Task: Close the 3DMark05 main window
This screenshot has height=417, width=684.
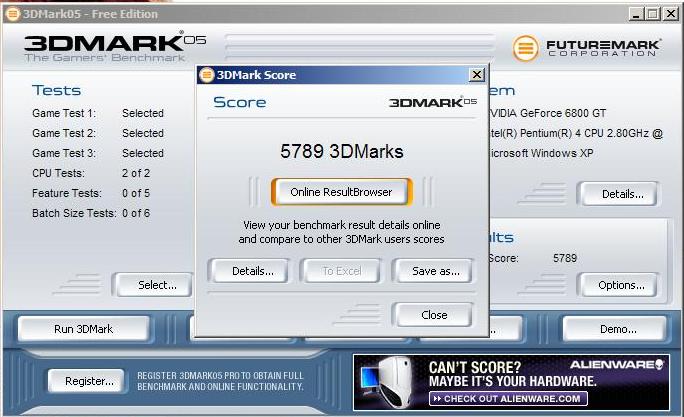Action: [670, 14]
